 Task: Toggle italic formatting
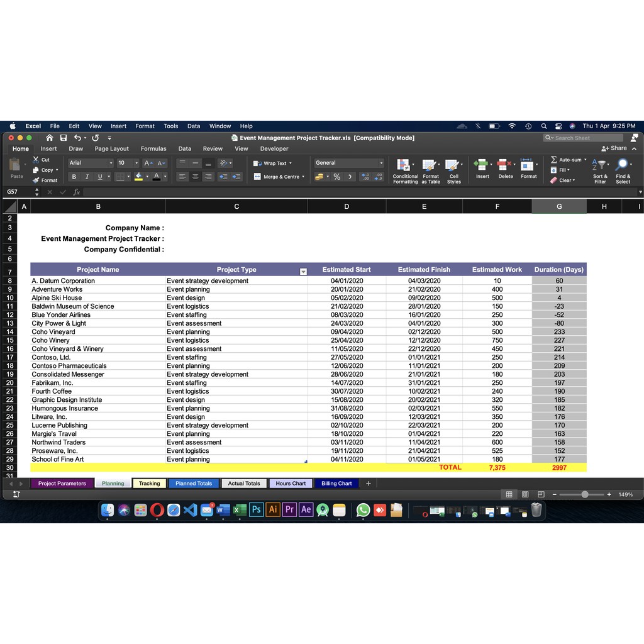87,177
